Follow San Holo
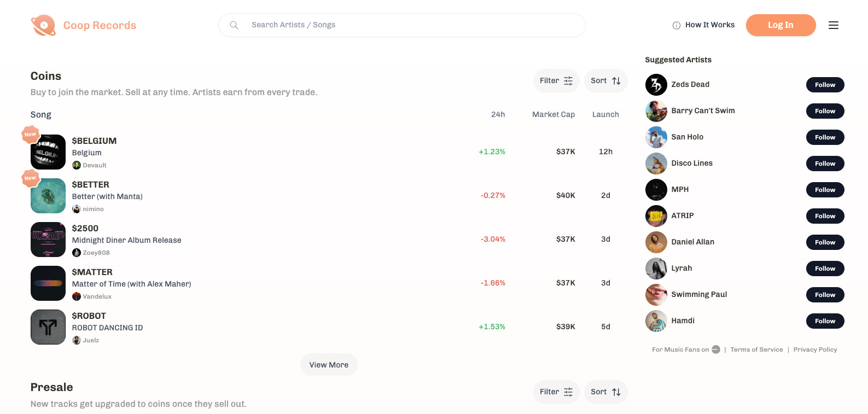This screenshot has height=414, width=868. click(825, 137)
